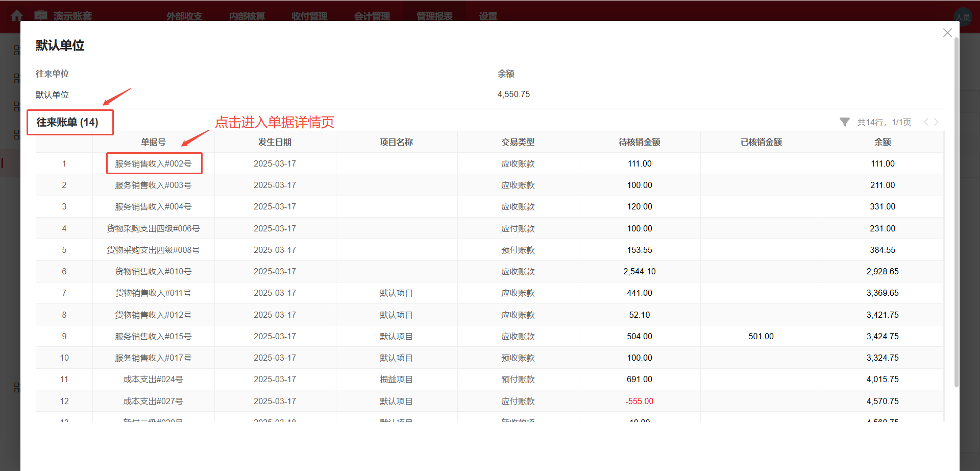Screen dimensions: 980x471
Task: Open the 外部收支 menu
Action: (184, 16)
